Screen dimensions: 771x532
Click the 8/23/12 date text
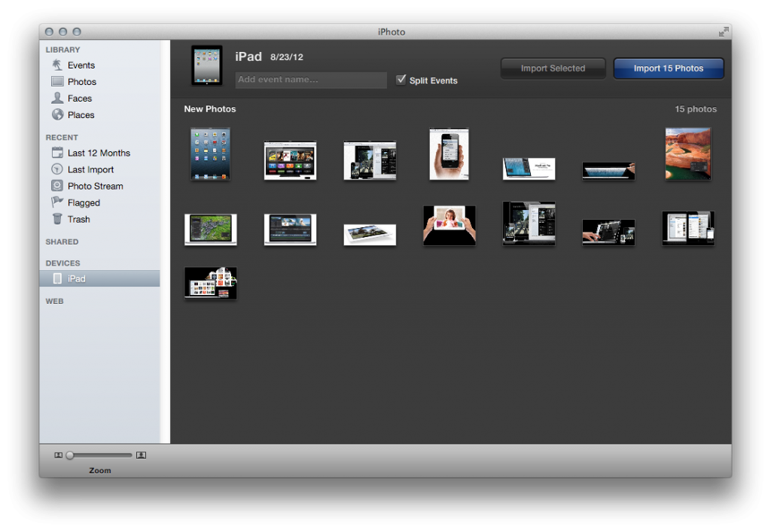[x=287, y=57]
